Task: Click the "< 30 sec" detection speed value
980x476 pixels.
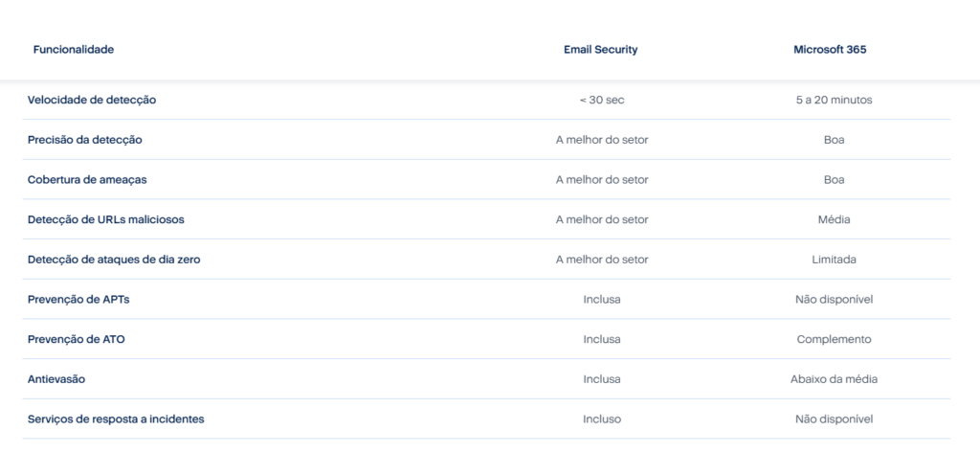Action: pos(601,100)
